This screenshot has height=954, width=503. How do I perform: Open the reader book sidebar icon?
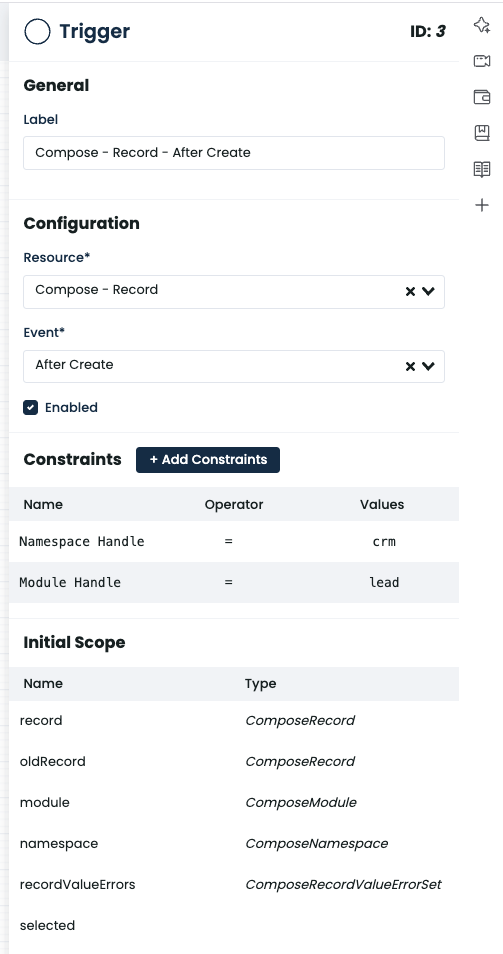tap(482, 169)
